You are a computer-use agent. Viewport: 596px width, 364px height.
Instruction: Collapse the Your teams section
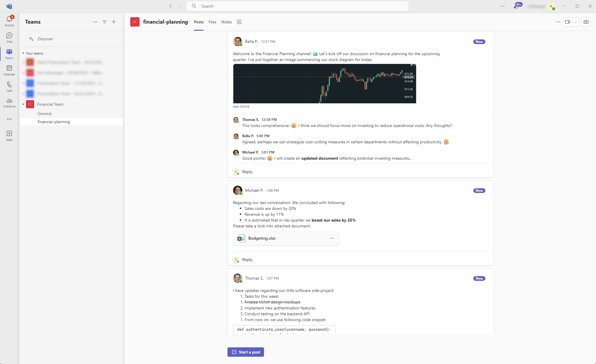click(23, 53)
